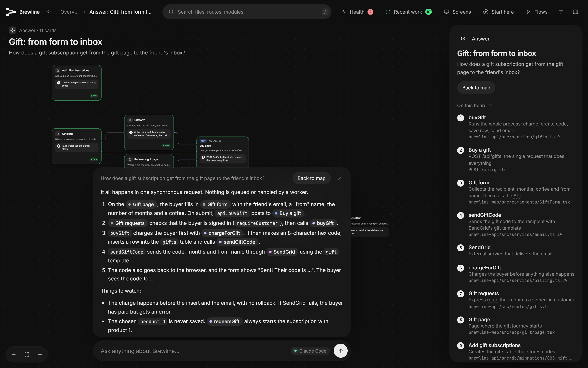
Task: Open the Screens view
Action: (457, 12)
